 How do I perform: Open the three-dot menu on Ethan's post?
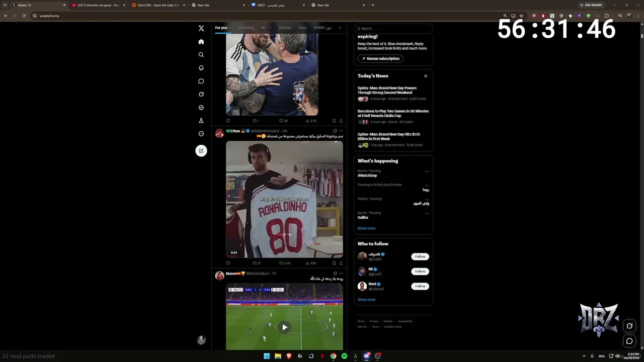(x=341, y=131)
